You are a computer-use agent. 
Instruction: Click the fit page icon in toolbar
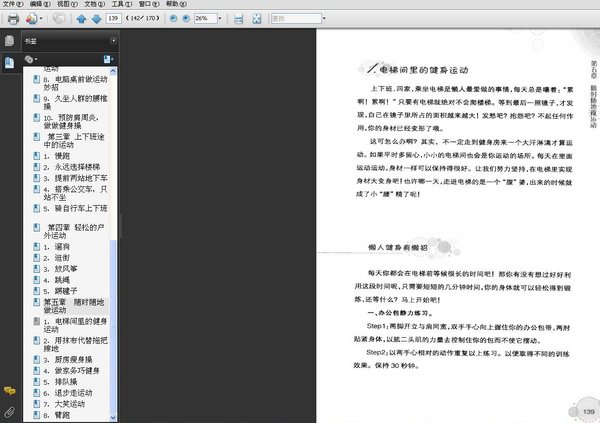[x=258, y=18]
